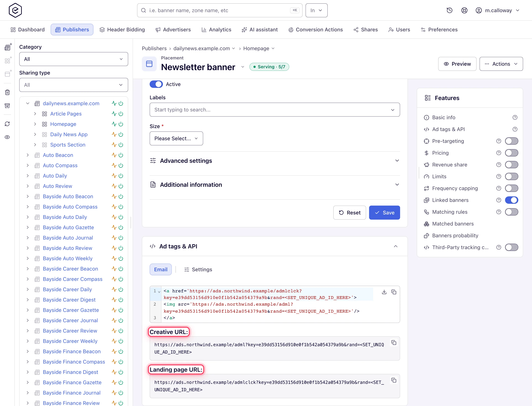
Task: Enable the Frequency capping toggle
Action: point(511,188)
